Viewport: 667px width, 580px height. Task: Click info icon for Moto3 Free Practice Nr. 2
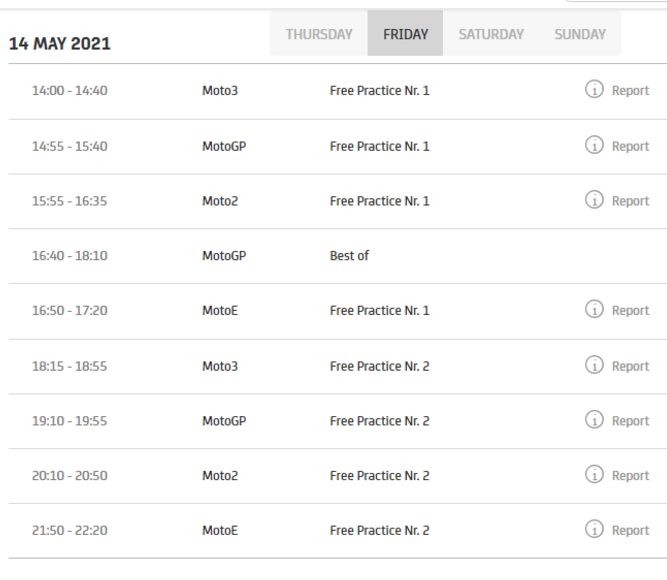[x=594, y=366]
